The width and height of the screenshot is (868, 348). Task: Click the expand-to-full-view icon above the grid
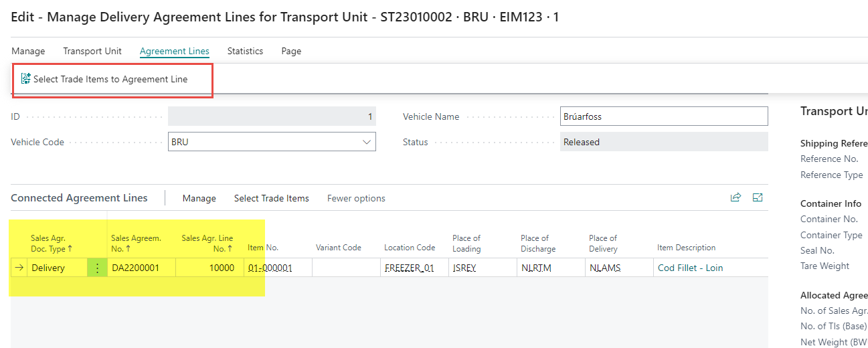[x=758, y=197]
